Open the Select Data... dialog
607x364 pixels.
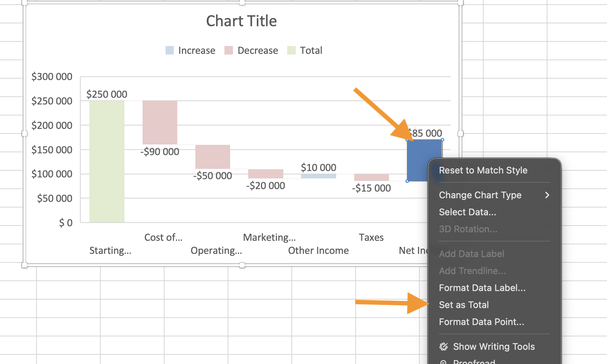[x=467, y=212]
